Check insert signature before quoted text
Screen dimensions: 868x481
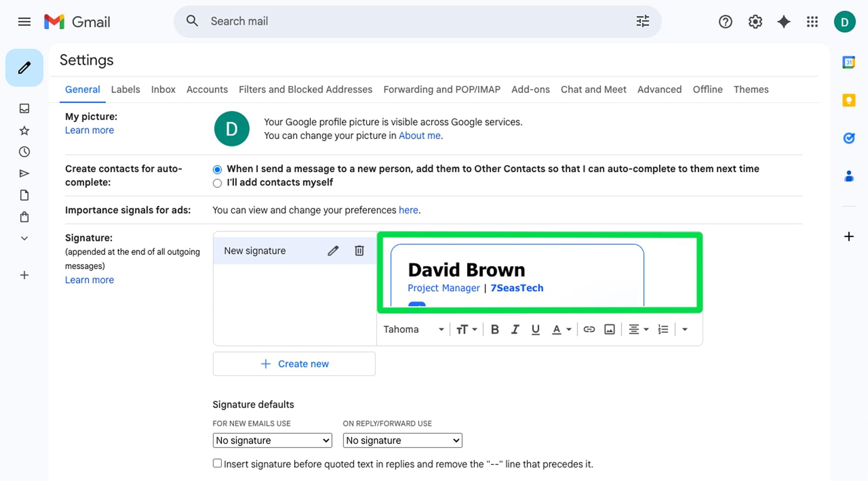point(217,463)
